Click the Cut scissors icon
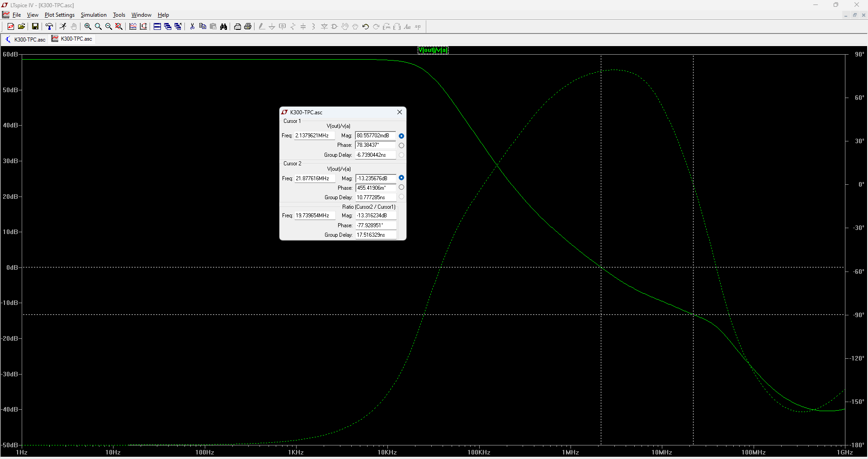 (x=192, y=27)
